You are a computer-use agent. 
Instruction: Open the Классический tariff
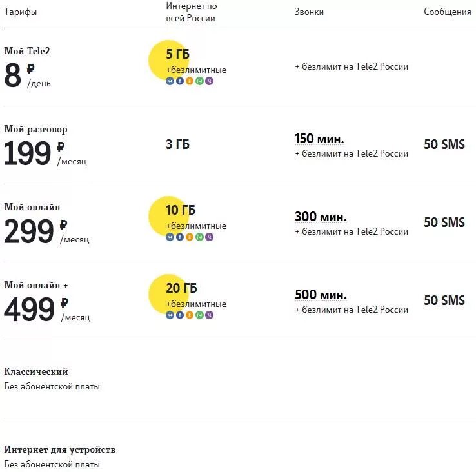(x=36, y=371)
